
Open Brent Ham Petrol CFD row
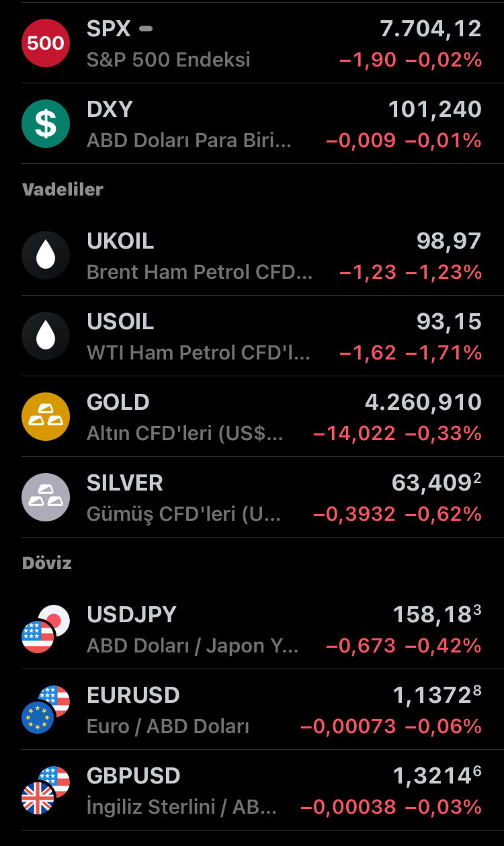tap(252, 255)
